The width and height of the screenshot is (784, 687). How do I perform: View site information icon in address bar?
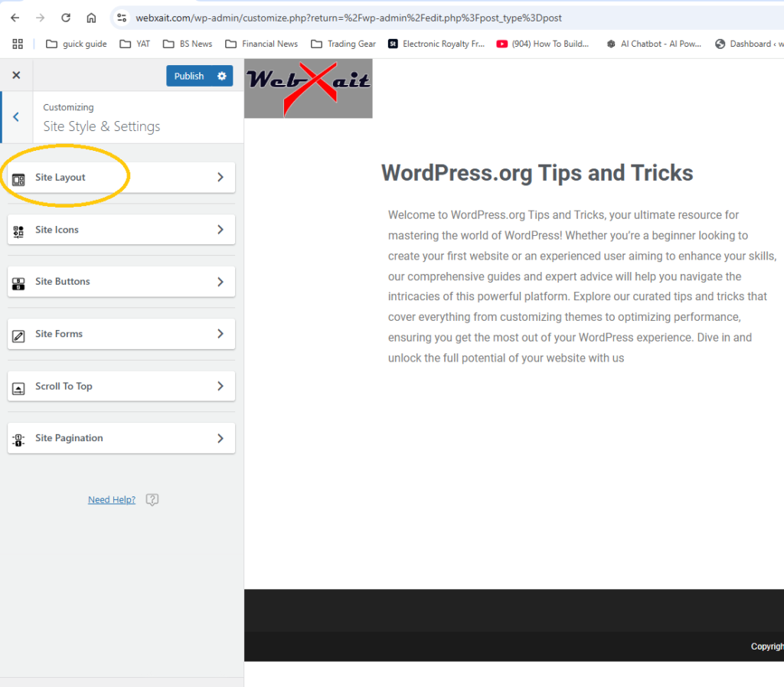coord(122,18)
